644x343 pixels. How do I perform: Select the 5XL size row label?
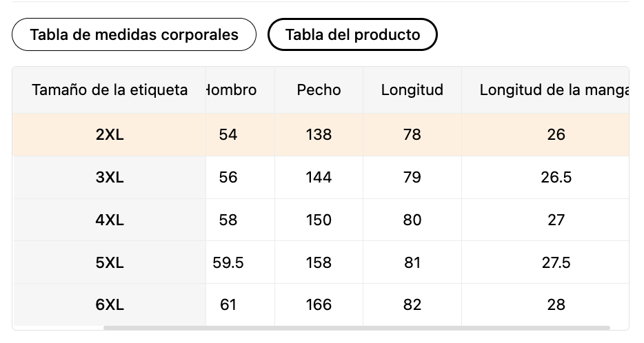(109, 262)
